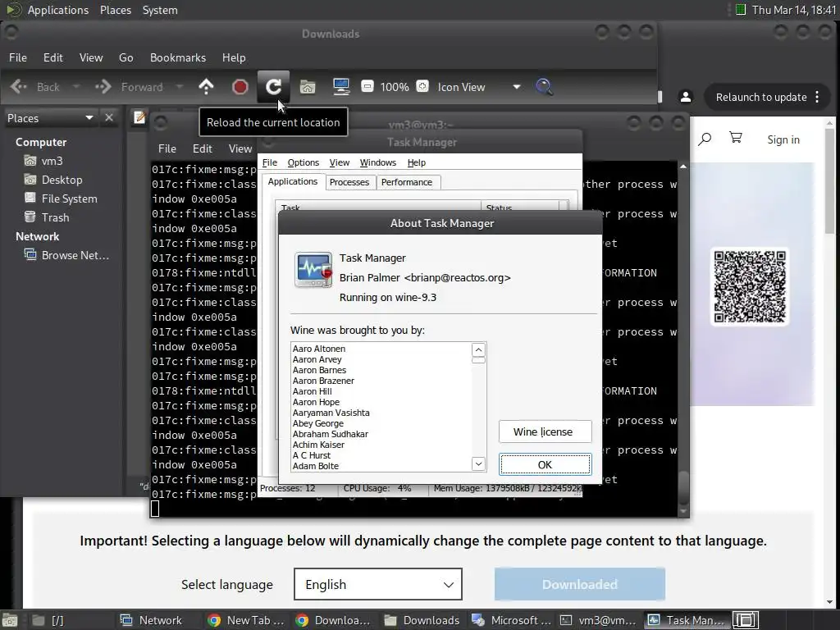Open File System in Places sidebar
The height and width of the screenshot is (630, 840).
[x=69, y=199]
